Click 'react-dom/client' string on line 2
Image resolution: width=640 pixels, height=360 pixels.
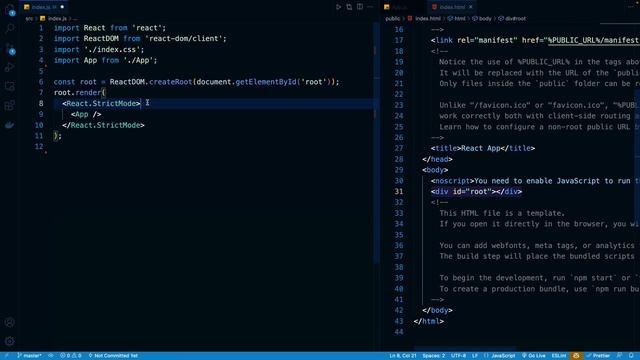click(183, 38)
